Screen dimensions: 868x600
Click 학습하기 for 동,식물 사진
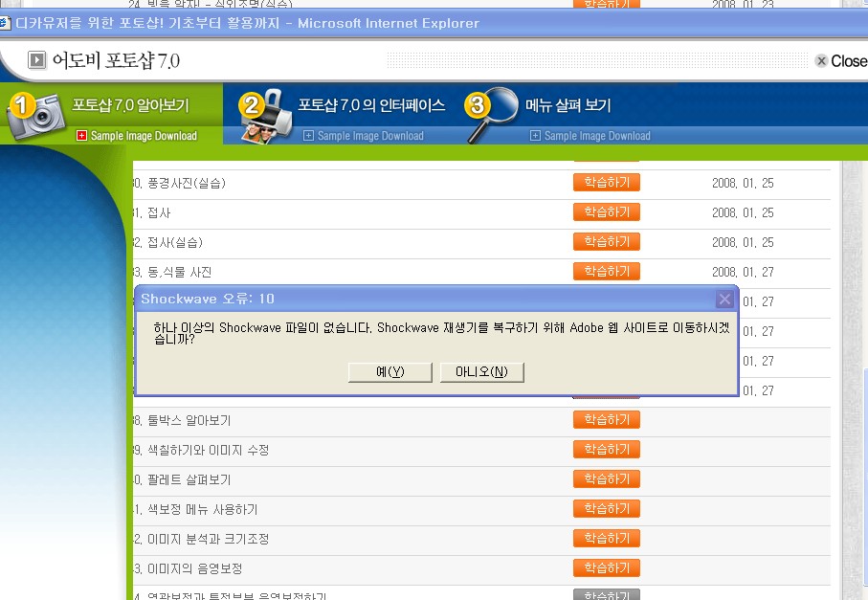pyautogui.click(x=607, y=271)
